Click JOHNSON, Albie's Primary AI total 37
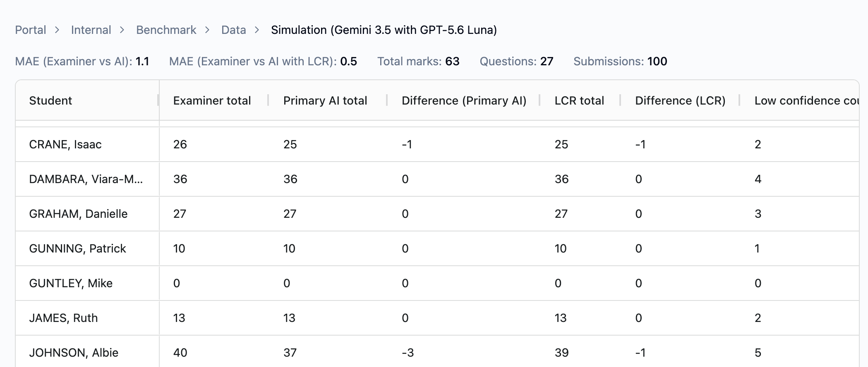 point(290,353)
